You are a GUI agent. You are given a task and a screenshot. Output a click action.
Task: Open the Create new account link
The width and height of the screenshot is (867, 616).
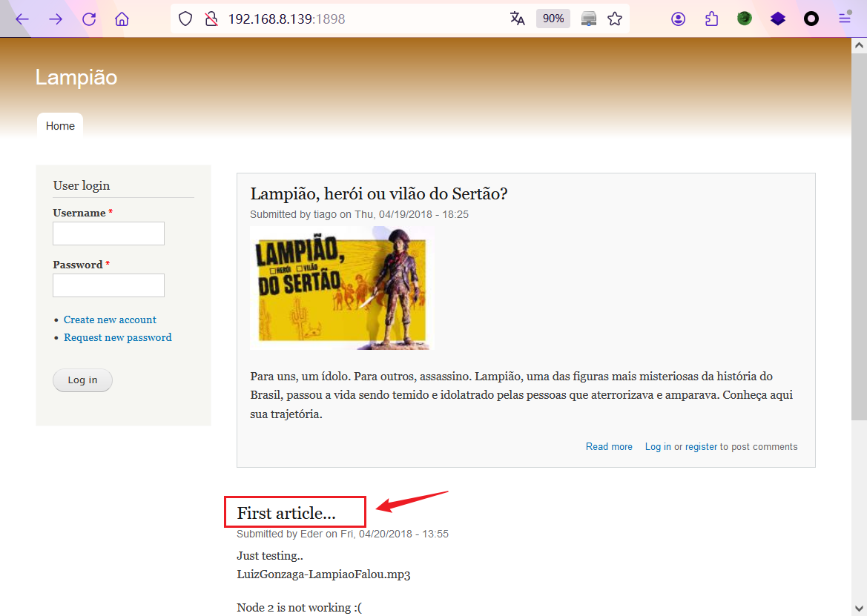click(x=110, y=319)
